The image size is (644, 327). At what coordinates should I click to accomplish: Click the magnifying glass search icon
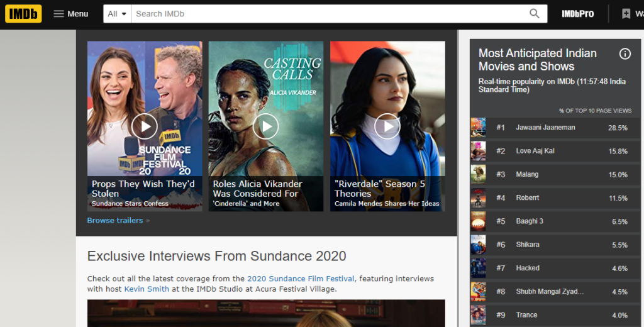(x=535, y=14)
